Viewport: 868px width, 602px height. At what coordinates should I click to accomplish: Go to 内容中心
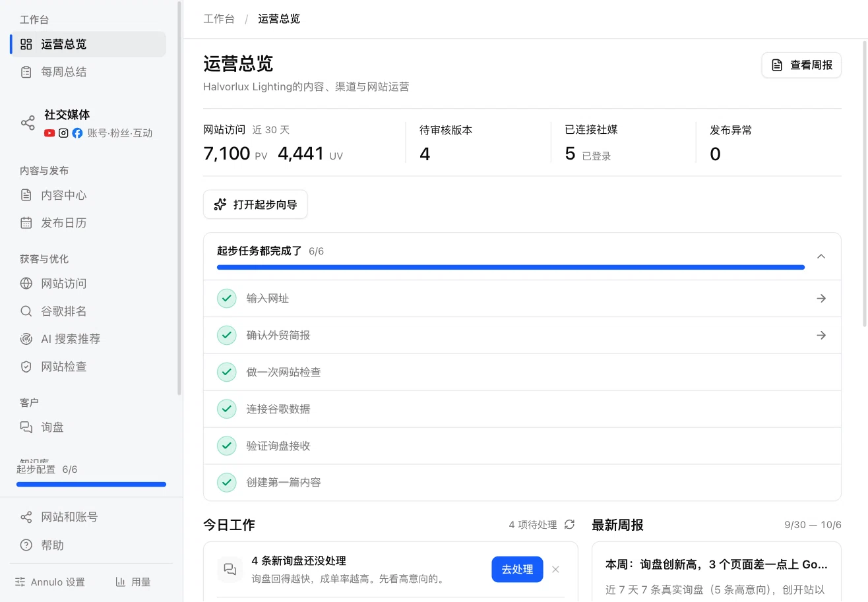(x=88, y=195)
